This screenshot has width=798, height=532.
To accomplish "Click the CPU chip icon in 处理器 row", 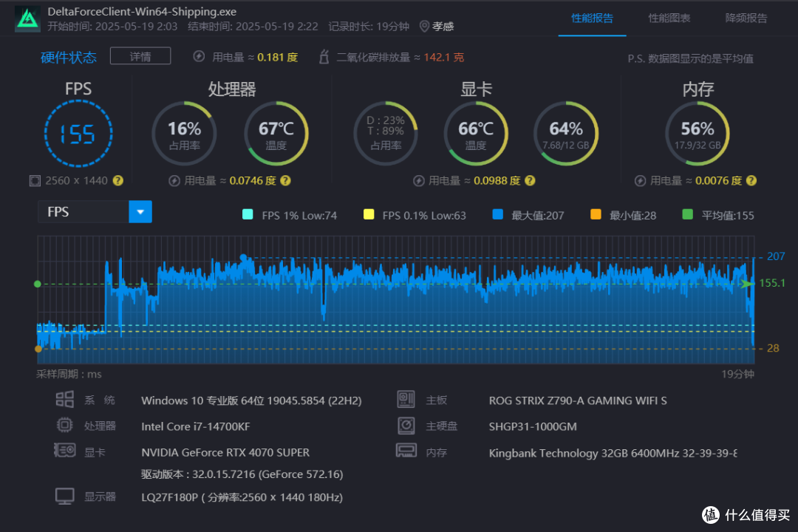I will tap(64, 425).
